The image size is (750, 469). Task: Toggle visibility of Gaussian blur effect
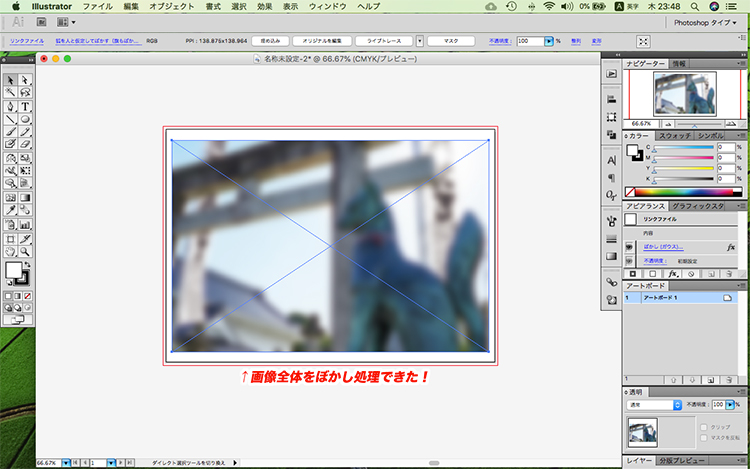[x=629, y=247]
